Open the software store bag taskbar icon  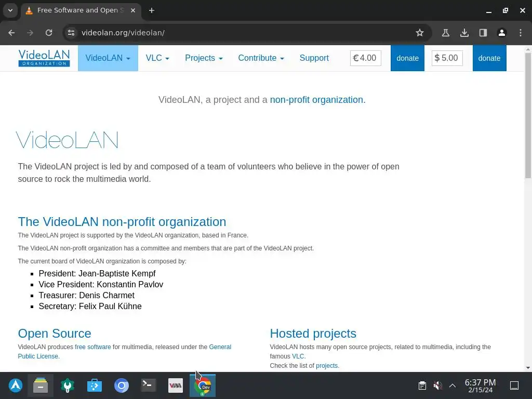[x=95, y=385]
